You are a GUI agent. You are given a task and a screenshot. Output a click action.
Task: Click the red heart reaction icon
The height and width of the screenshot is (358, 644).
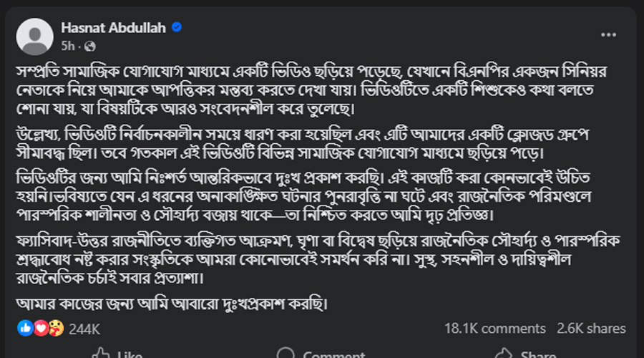click(x=40, y=329)
